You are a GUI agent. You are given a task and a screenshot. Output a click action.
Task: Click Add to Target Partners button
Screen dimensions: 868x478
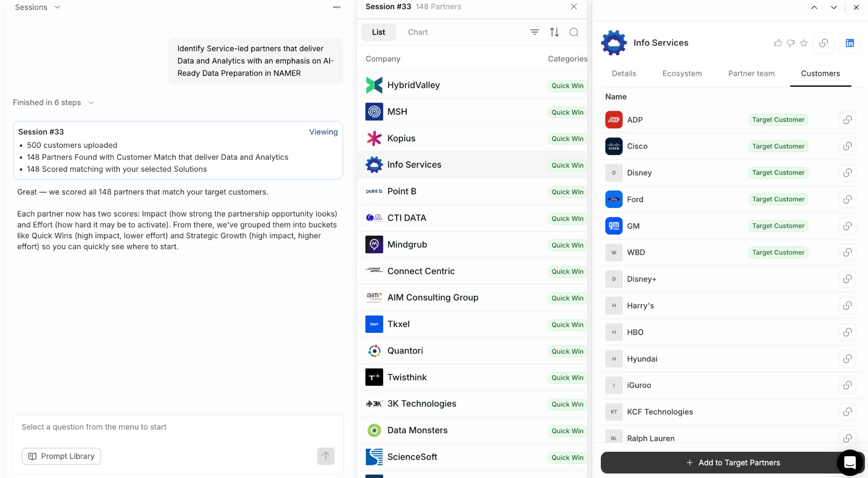click(x=732, y=463)
